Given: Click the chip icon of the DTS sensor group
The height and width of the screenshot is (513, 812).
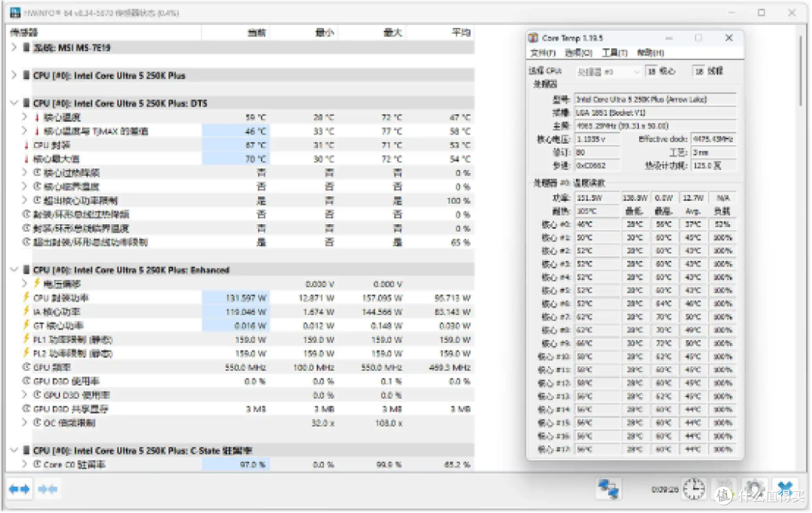Looking at the screenshot, I should pyautogui.click(x=26, y=103).
